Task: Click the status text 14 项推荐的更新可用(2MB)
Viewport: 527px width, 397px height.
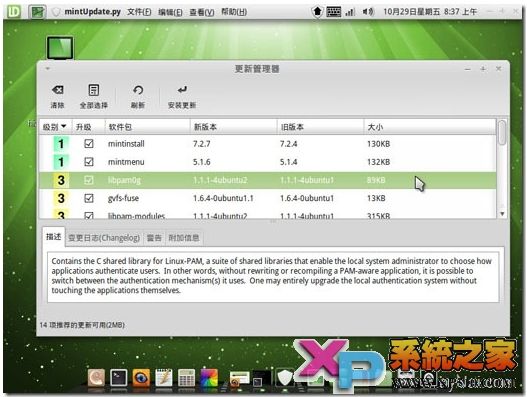Action: [x=82, y=325]
